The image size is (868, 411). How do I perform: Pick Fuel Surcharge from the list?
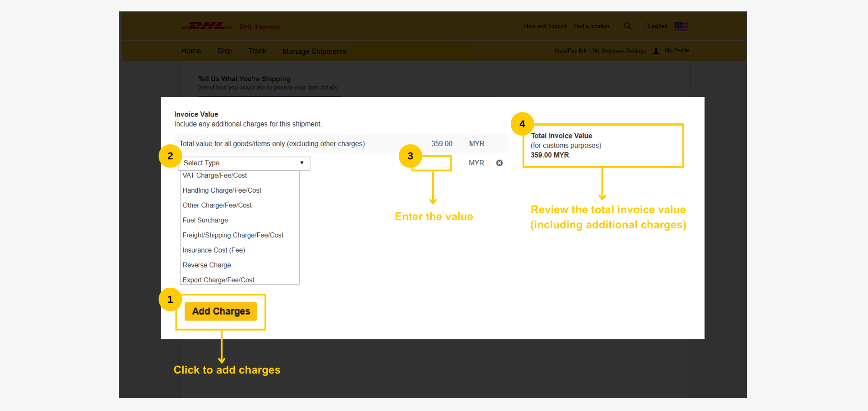pos(205,220)
